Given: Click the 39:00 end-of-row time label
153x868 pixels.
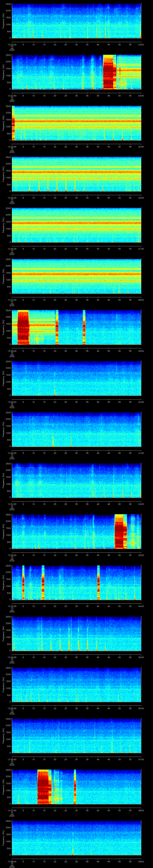Looking at the screenshot, I should click(141, 862).
